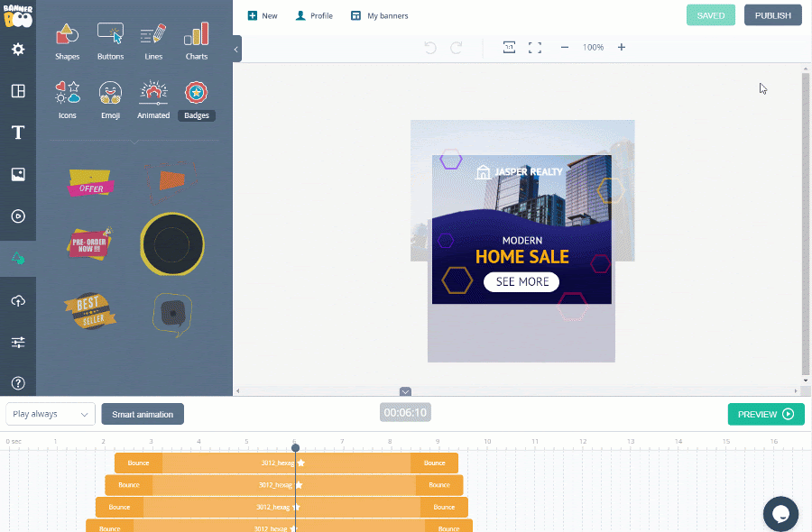The width and height of the screenshot is (812, 532).
Task: Open the settings gear in the sidebar
Action: (18, 50)
